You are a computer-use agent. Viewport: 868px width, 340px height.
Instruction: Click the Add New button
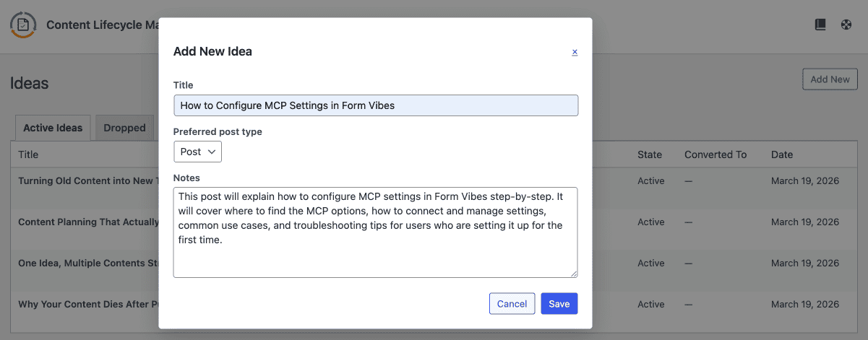pos(830,79)
